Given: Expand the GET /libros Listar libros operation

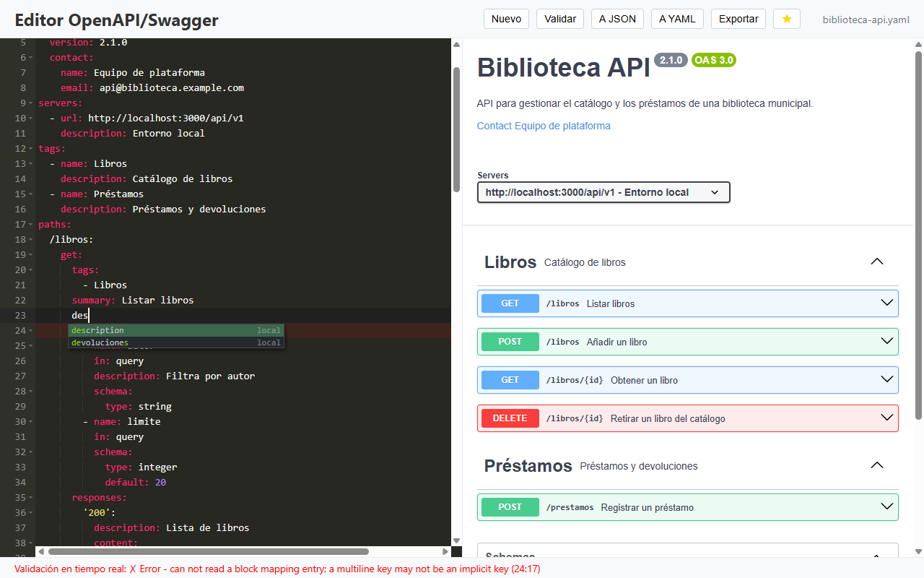Looking at the screenshot, I should pos(687,303).
